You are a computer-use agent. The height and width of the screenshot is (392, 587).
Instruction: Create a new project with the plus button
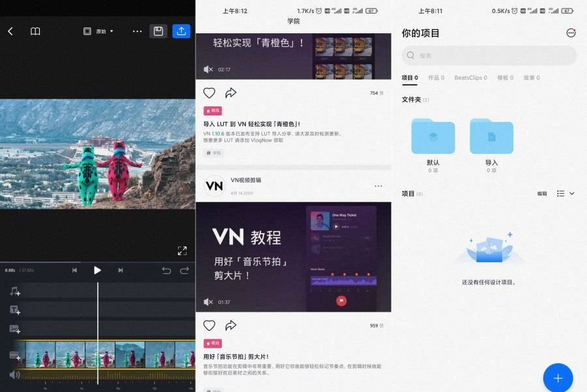coord(558,378)
